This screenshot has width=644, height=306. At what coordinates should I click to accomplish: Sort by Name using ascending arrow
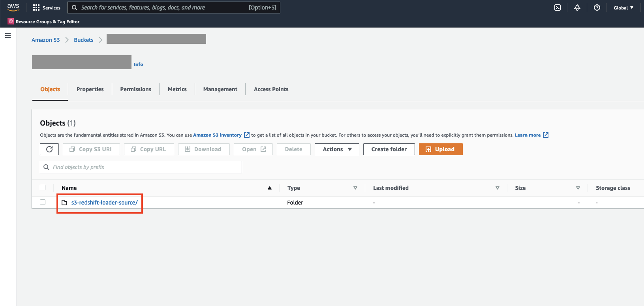(x=270, y=188)
